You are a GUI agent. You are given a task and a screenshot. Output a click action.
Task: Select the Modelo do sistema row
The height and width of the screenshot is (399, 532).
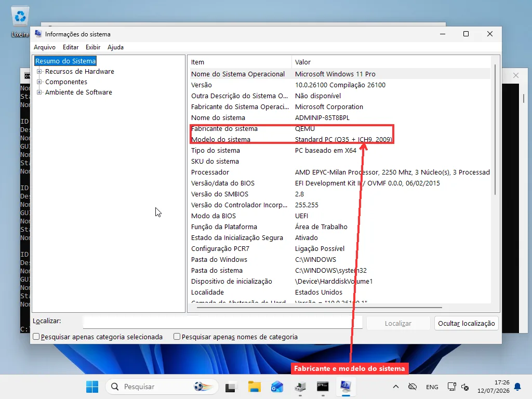[339, 139]
